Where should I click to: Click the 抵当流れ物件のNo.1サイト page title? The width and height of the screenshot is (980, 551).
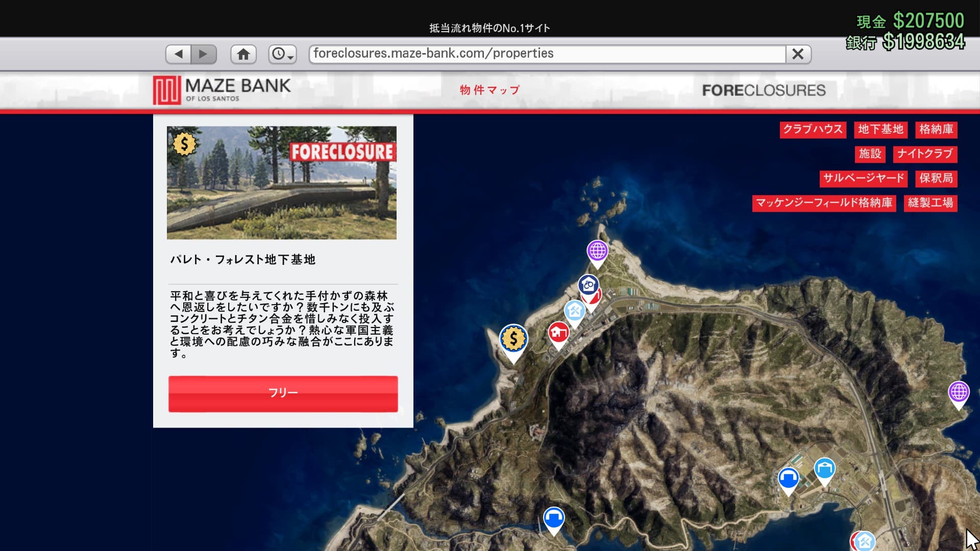click(489, 28)
